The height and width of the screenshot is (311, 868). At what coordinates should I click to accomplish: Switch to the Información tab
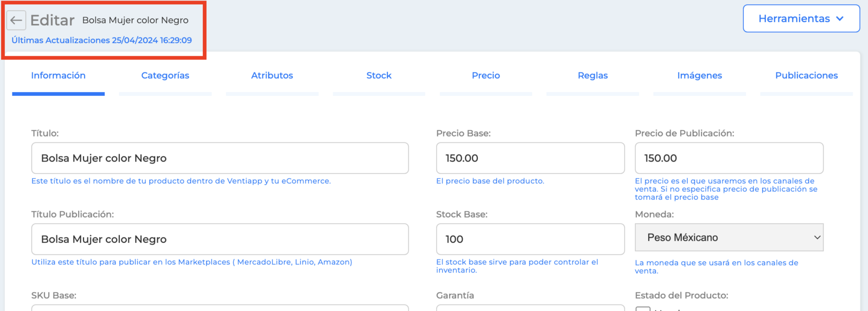click(58, 75)
